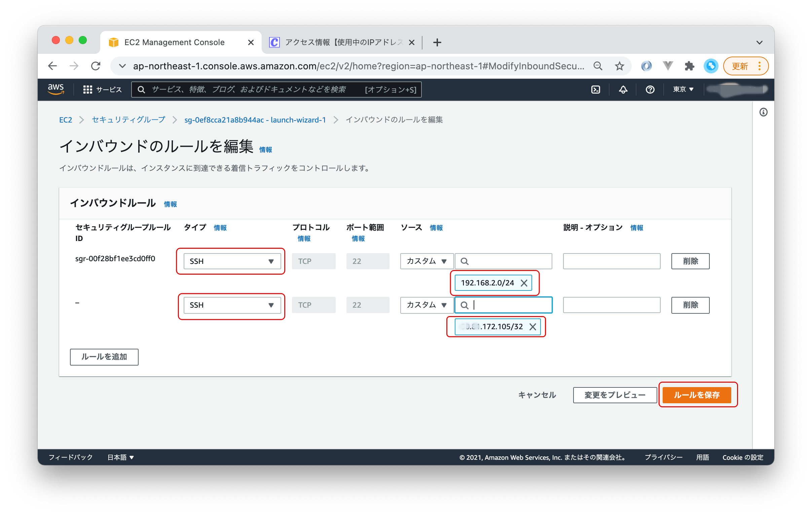Open AWS CloudShell terminal icon
Image resolution: width=812 pixels, height=515 pixels.
tap(595, 90)
